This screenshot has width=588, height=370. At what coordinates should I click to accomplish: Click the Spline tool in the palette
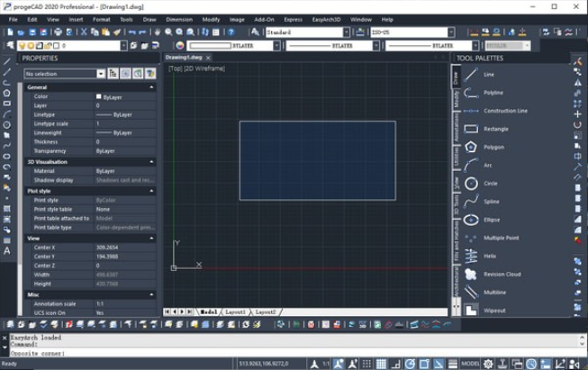[x=491, y=202]
